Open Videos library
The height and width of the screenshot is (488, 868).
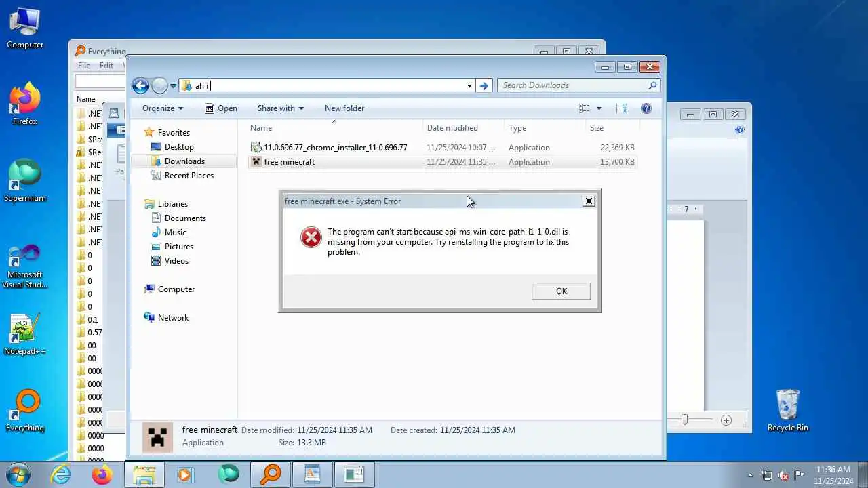click(x=176, y=261)
